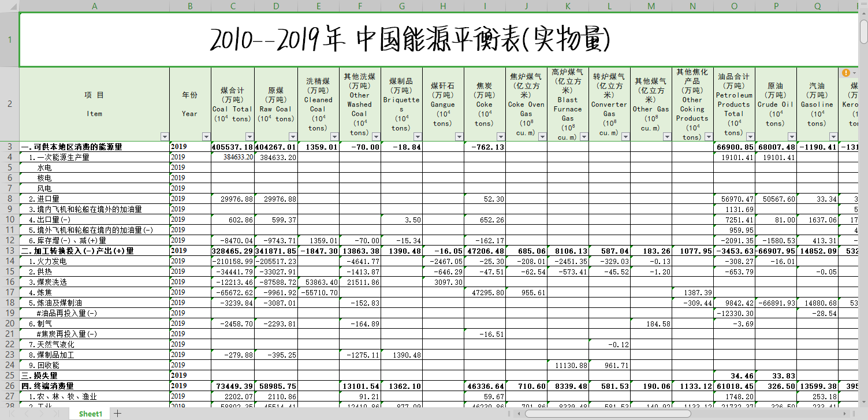This screenshot has height=420, width=868.
Task: Select the 3.煤炭洗选 cell
Action: coord(94,282)
